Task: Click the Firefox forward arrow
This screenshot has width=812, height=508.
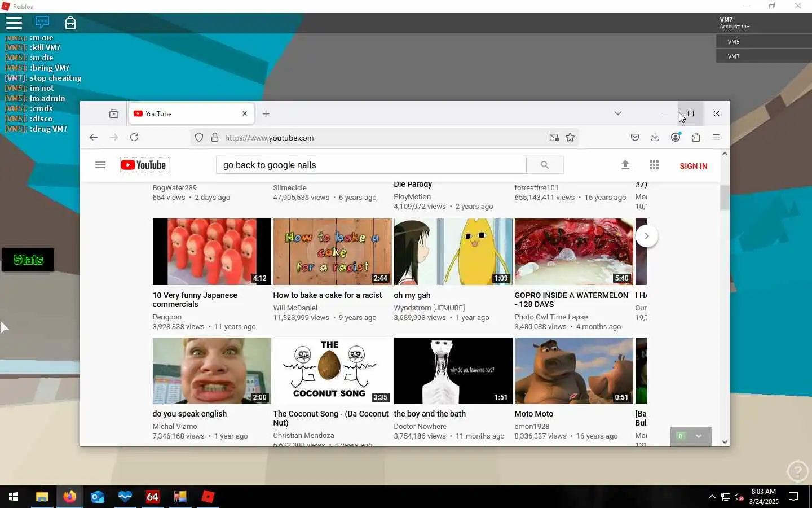Action: coord(114,137)
